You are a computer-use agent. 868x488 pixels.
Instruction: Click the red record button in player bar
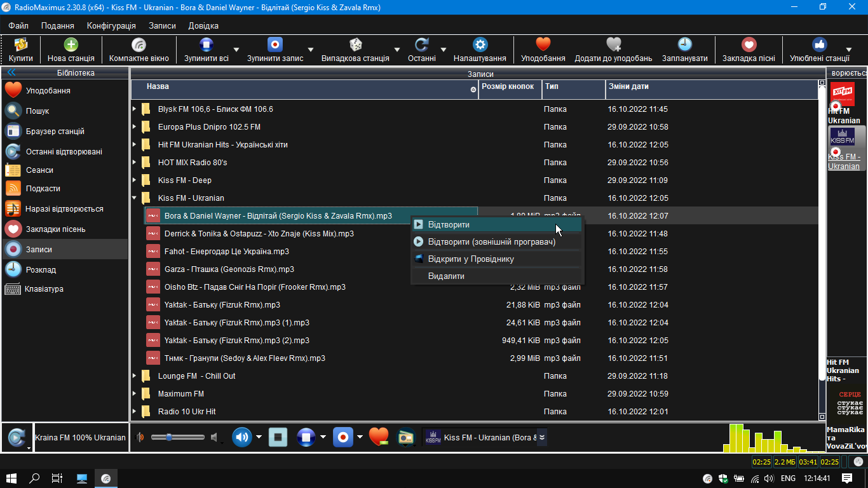click(x=342, y=437)
